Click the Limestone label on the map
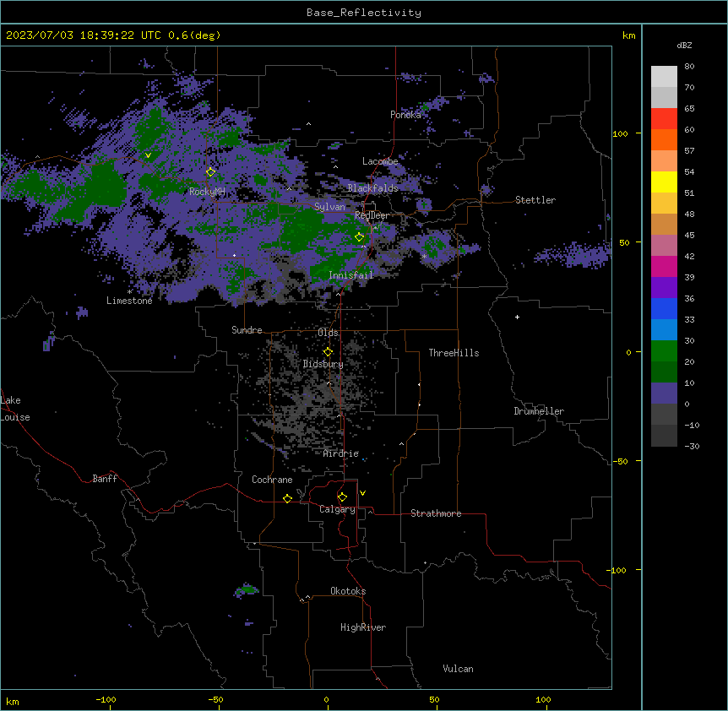 (x=129, y=301)
